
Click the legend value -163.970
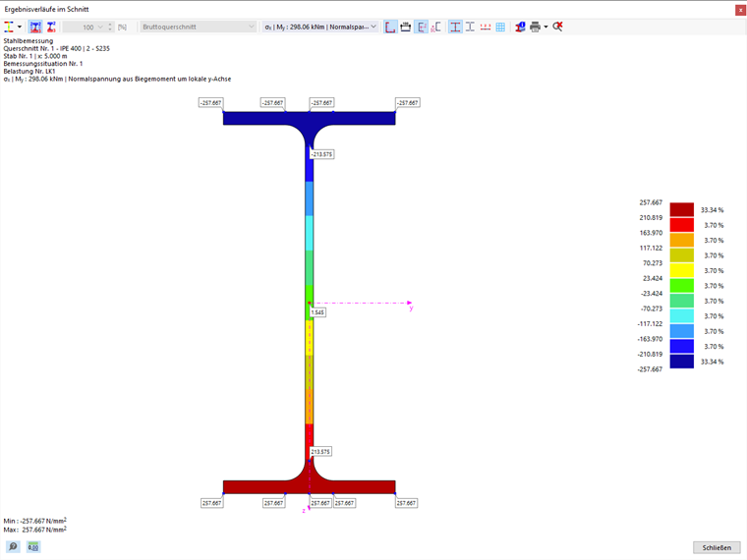click(x=650, y=339)
